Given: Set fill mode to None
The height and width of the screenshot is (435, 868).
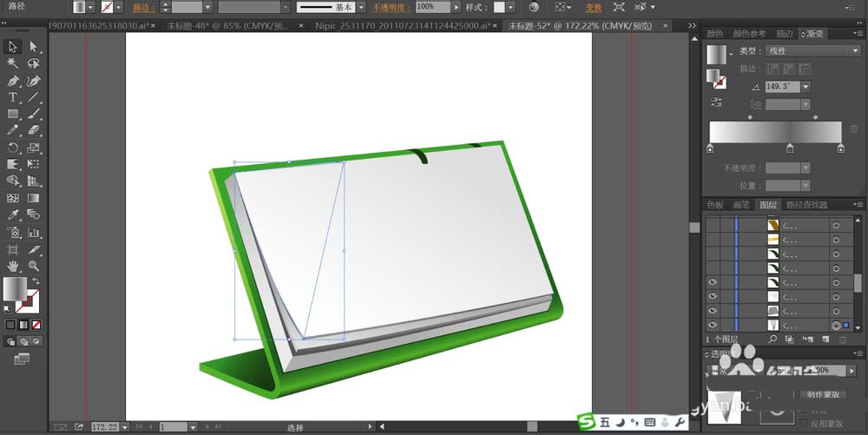Looking at the screenshot, I should click(36, 325).
